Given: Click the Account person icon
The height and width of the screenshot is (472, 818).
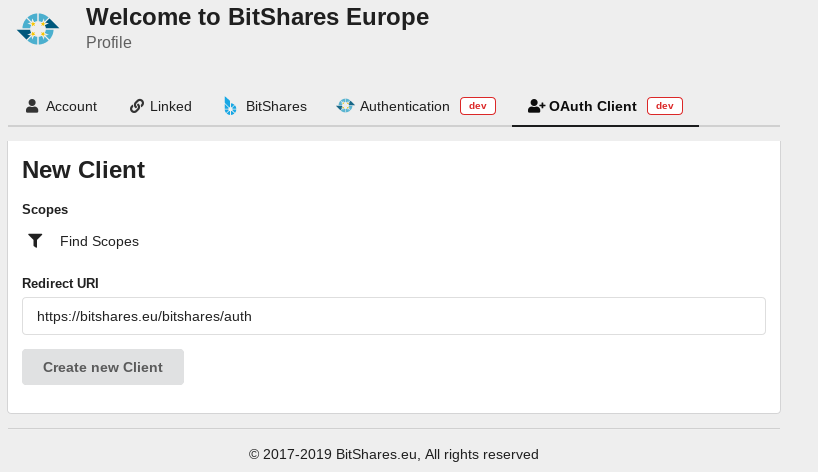Looking at the screenshot, I should [x=32, y=106].
